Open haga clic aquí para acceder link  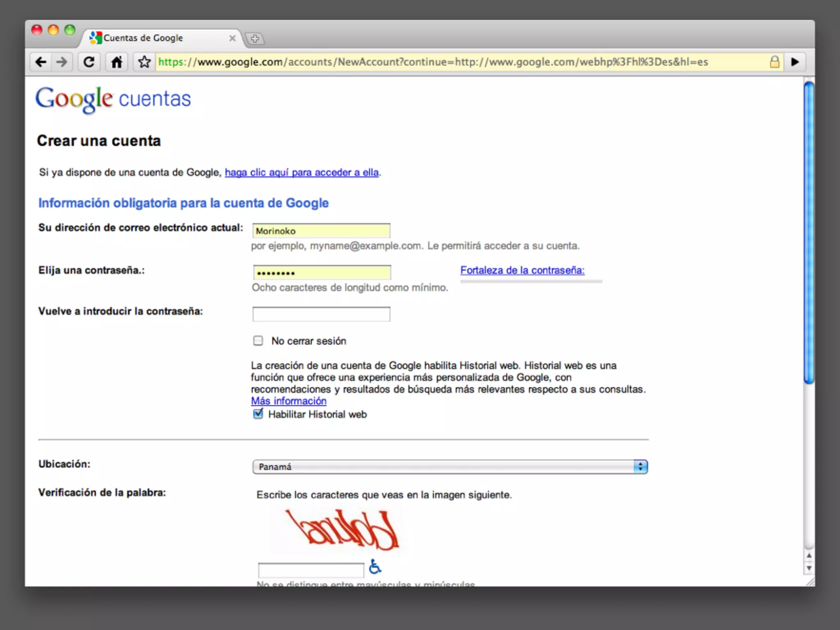(x=301, y=172)
